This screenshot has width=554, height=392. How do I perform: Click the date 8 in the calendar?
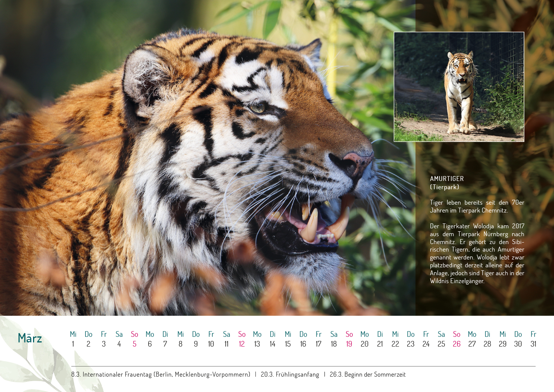181,344
